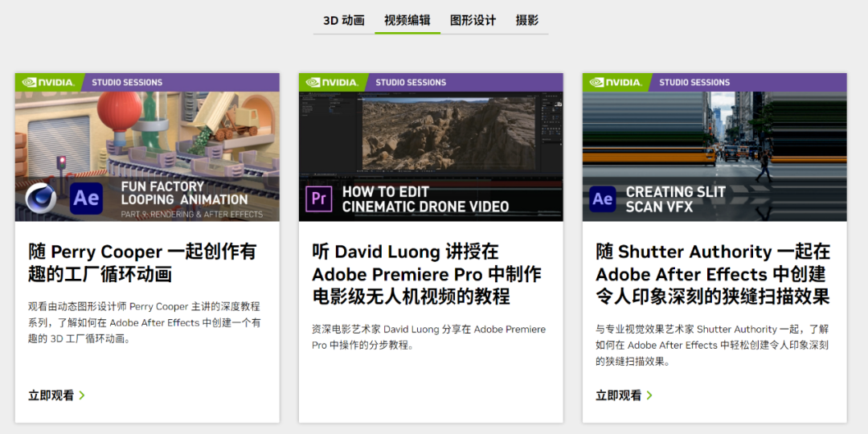Open the How to Edit Cinematic Drone Video thumbnail
The image size is (868, 434).
(x=431, y=147)
